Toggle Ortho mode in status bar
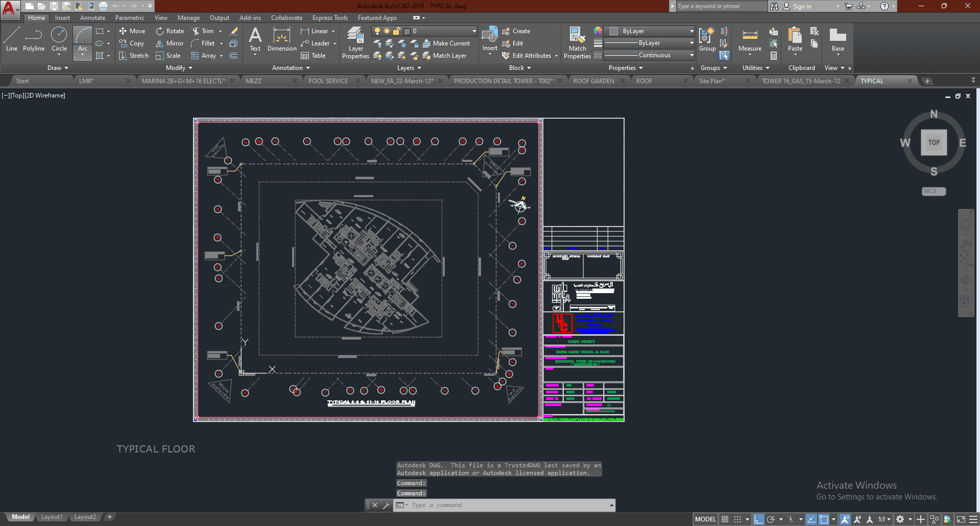 point(758,519)
